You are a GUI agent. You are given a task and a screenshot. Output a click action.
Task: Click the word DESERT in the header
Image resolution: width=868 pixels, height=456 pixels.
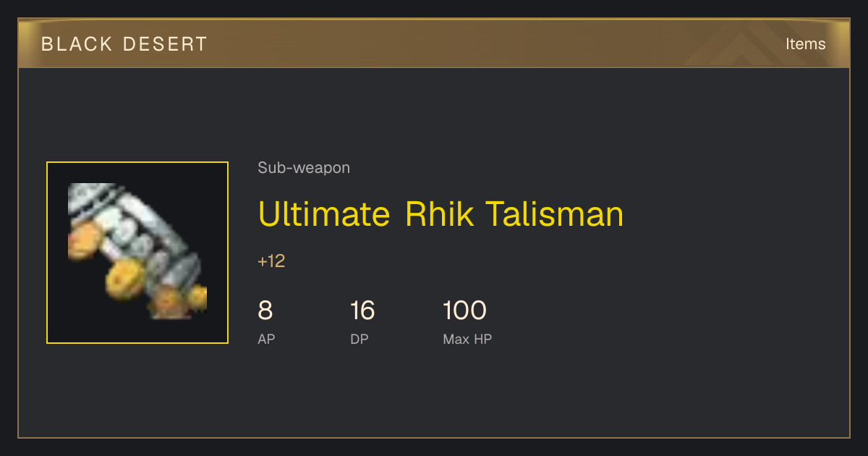pyautogui.click(x=165, y=44)
